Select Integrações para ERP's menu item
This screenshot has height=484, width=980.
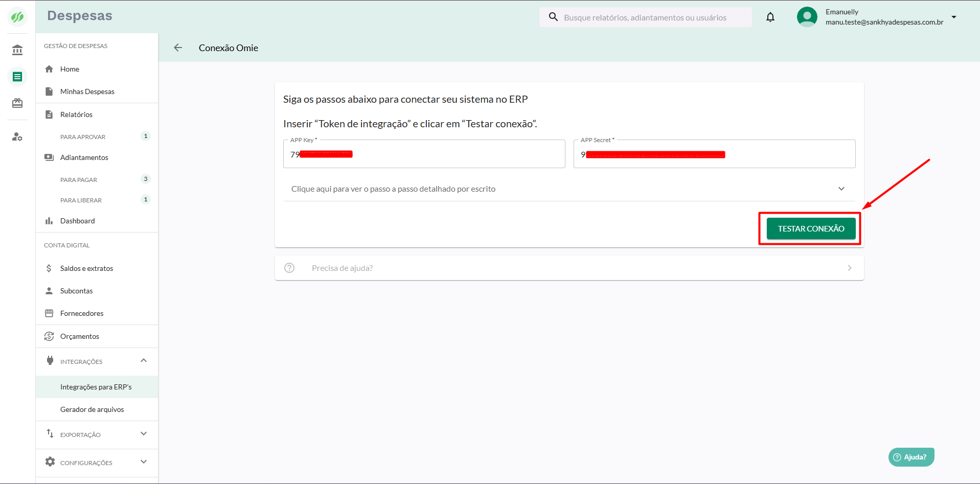[97, 387]
